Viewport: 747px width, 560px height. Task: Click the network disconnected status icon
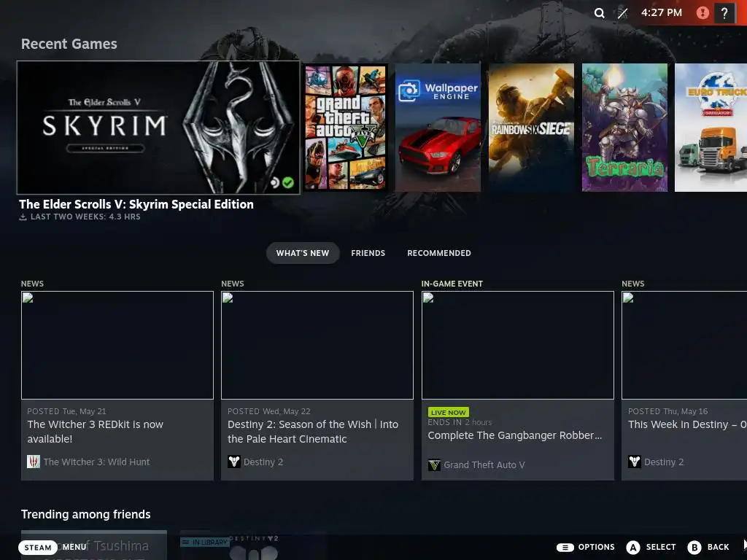tap(623, 13)
